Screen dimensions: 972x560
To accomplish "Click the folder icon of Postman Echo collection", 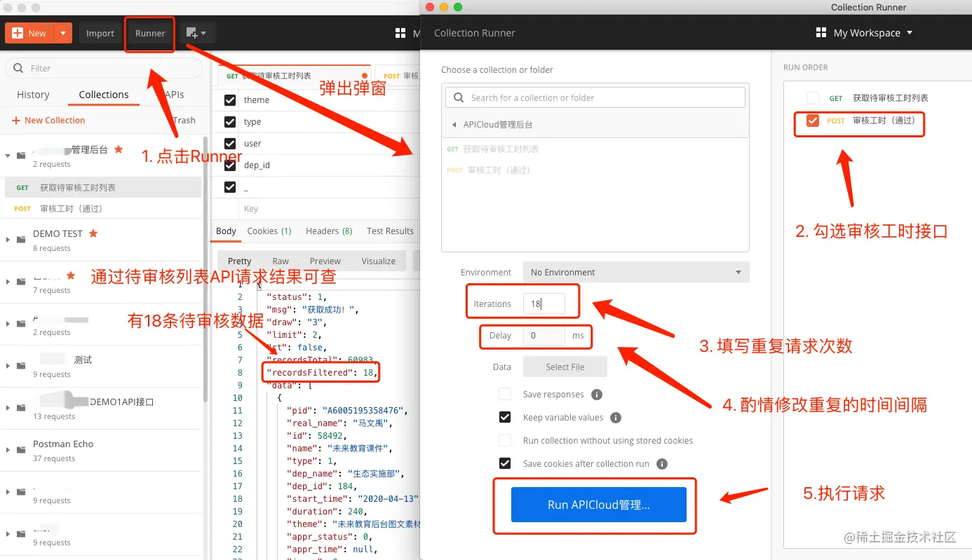I will pos(22,450).
